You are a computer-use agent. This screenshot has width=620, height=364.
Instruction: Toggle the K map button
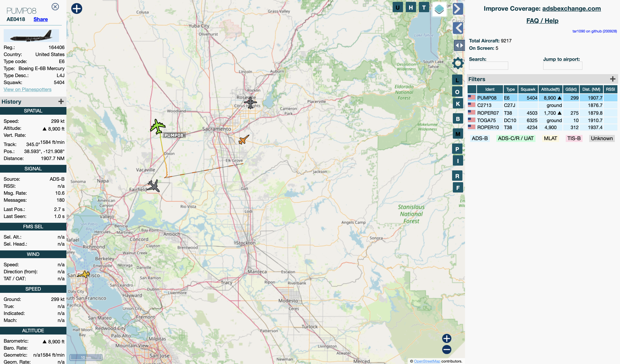pos(458,104)
